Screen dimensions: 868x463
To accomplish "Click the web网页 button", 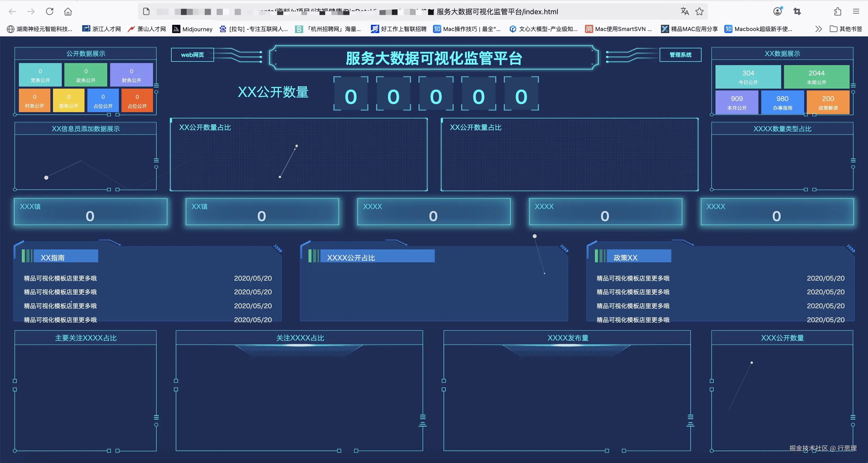I will pos(192,55).
